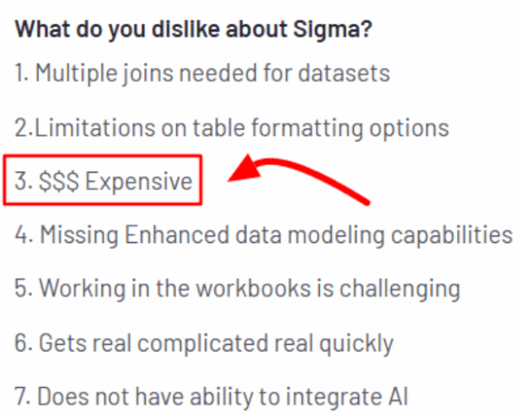Image resolution: width=524 pixels, height=420 pixels.
Task: Click the word 'capabilities' in item four
Action: click(x=452, y=235)
